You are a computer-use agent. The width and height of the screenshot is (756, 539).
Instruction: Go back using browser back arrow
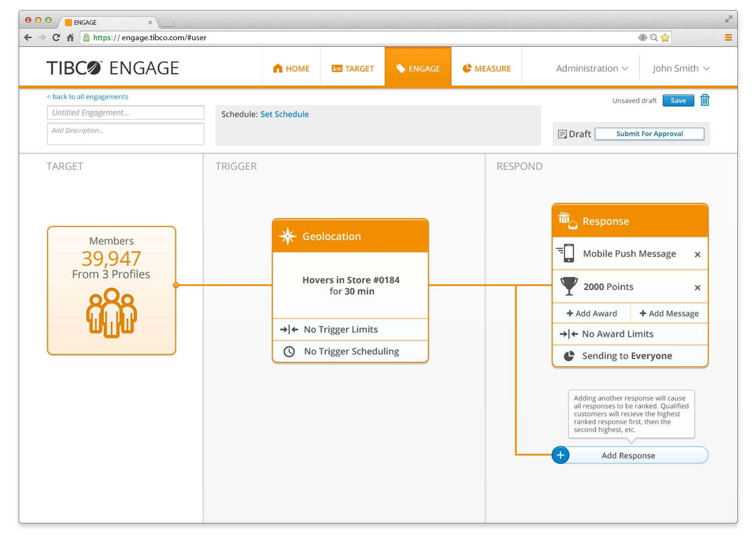pos(28,37)
